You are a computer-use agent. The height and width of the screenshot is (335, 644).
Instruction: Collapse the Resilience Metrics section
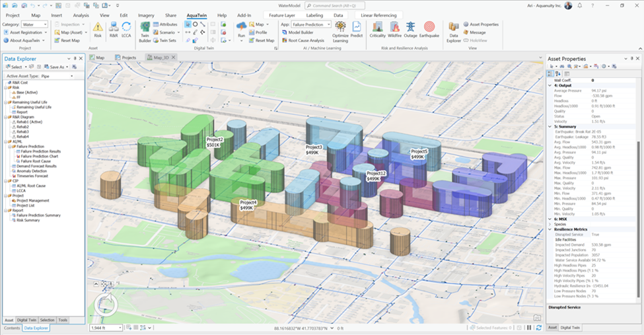pos(550,229)
